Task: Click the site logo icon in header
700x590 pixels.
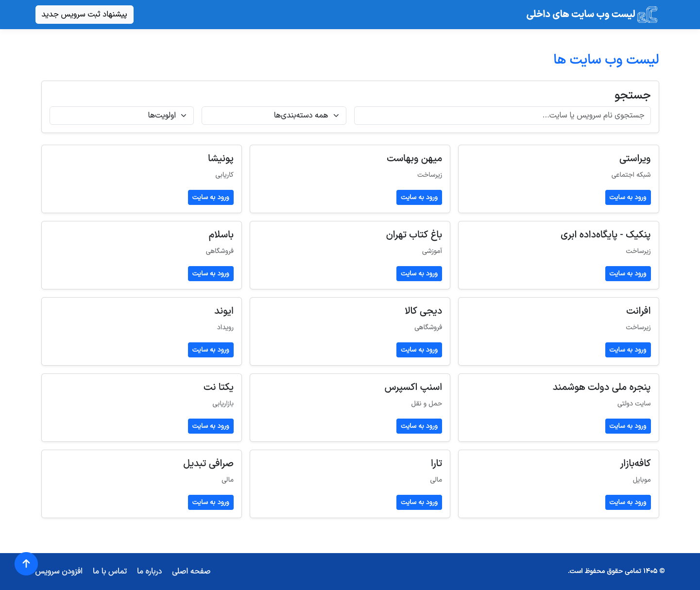Action: [648, 15]
